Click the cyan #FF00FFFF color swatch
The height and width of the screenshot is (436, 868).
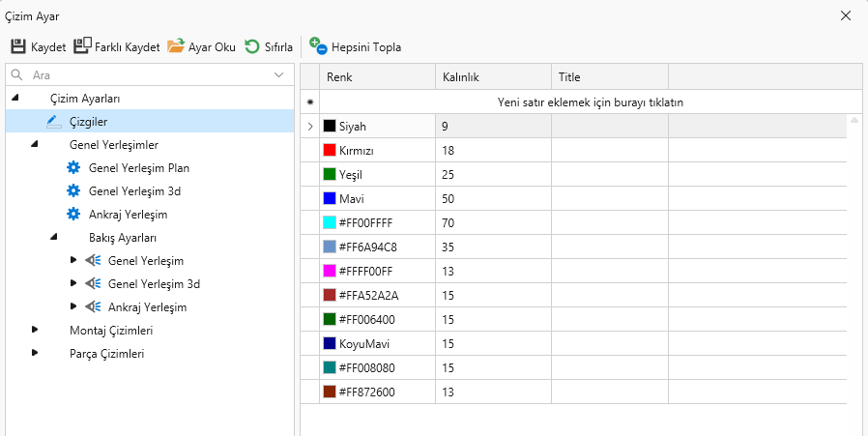pos(330,223)
